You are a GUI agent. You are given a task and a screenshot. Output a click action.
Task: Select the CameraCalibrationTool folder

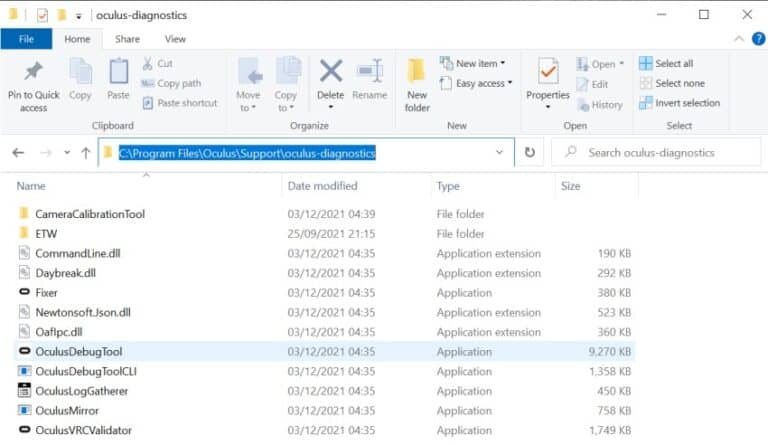click(90, 214)
